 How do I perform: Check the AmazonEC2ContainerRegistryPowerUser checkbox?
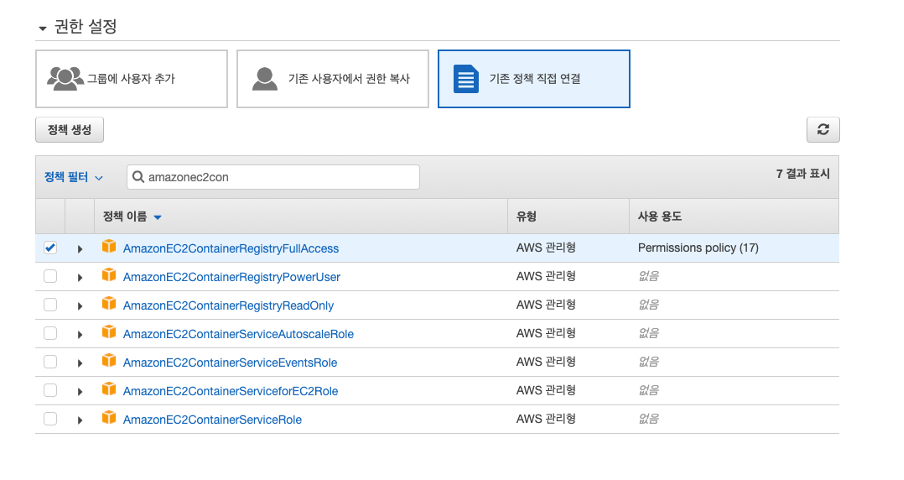[50, 276]
